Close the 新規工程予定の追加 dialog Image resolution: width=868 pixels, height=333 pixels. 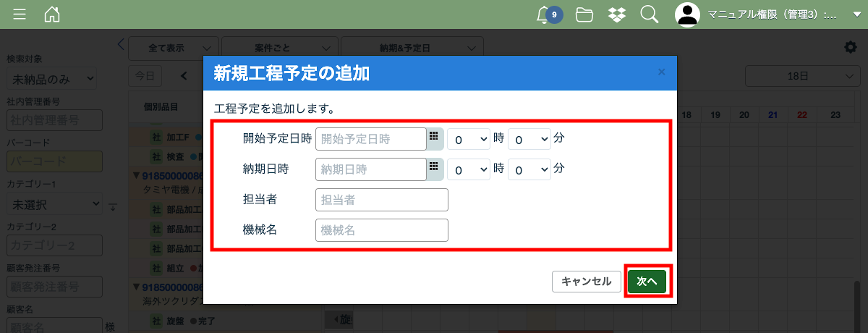coord(661,72)
